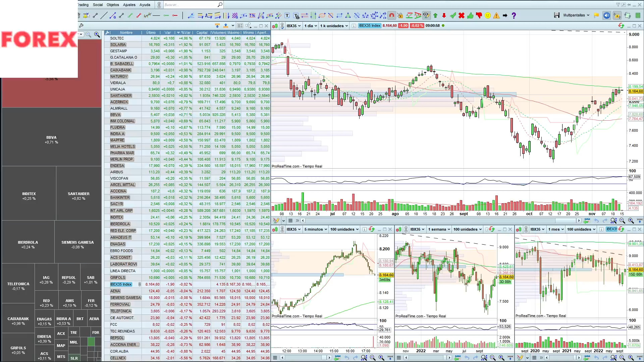
Task: Click the purple question mark icon
Action: pos(514,15)
